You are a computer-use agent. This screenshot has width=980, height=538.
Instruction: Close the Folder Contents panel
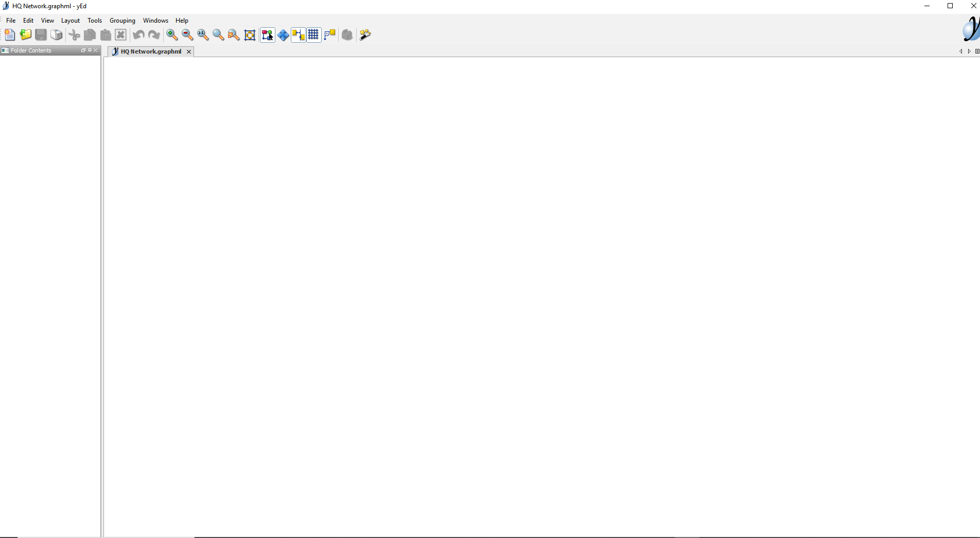pyautogui.click(x=96, y=50)
